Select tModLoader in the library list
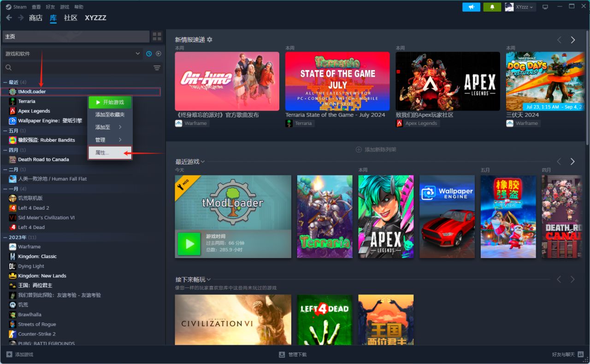 [x=81, y=92]
